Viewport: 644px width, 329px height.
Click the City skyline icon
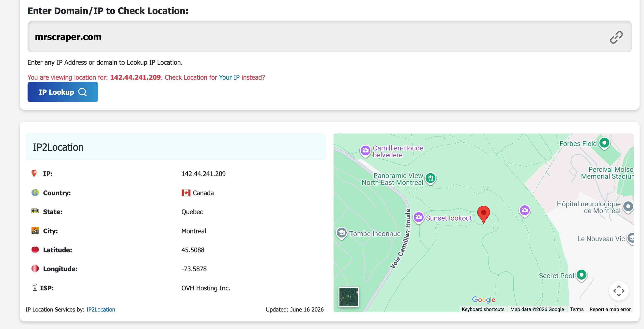click(x=35, y=231)
